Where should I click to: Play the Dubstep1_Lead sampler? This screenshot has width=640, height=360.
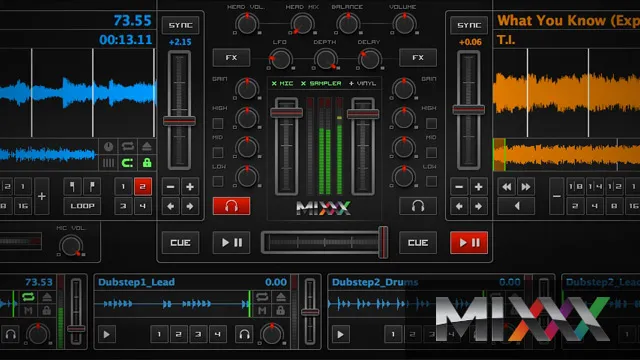pos(107,335)
